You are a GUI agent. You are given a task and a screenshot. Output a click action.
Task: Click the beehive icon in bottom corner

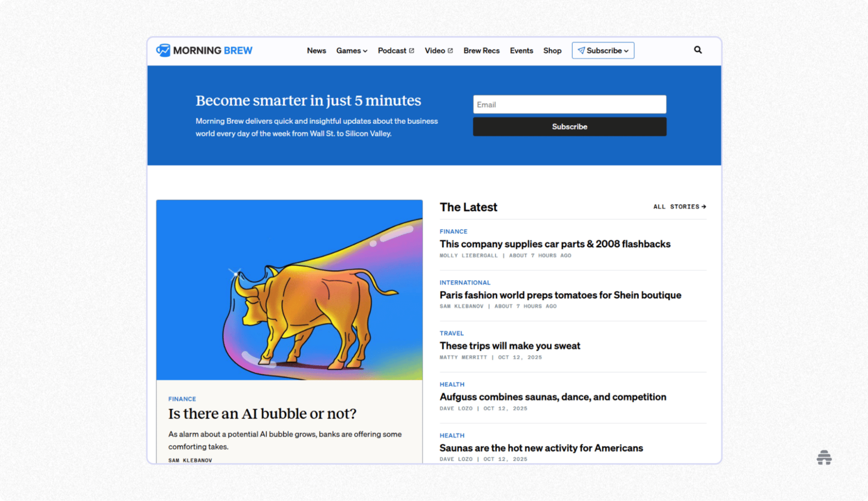824,458
